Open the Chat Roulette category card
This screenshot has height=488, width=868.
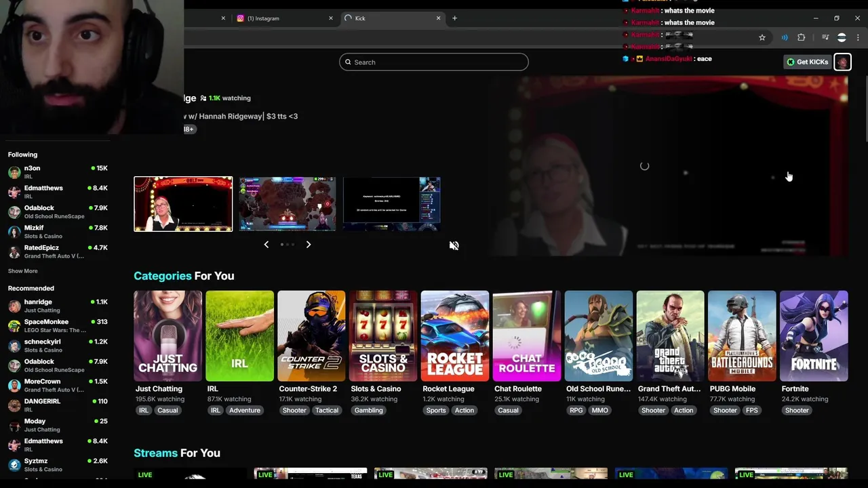click(x=527, y=335)
